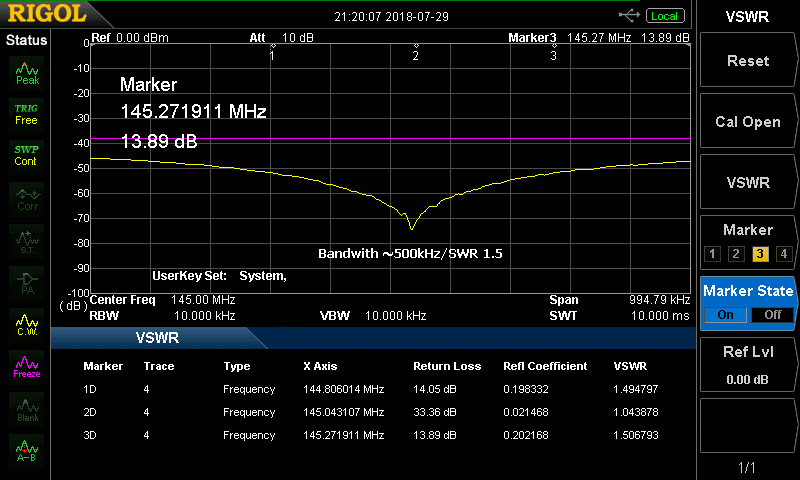Select the TRIG Free trigger icon
The image size is (800, 480).
point(27,113)
